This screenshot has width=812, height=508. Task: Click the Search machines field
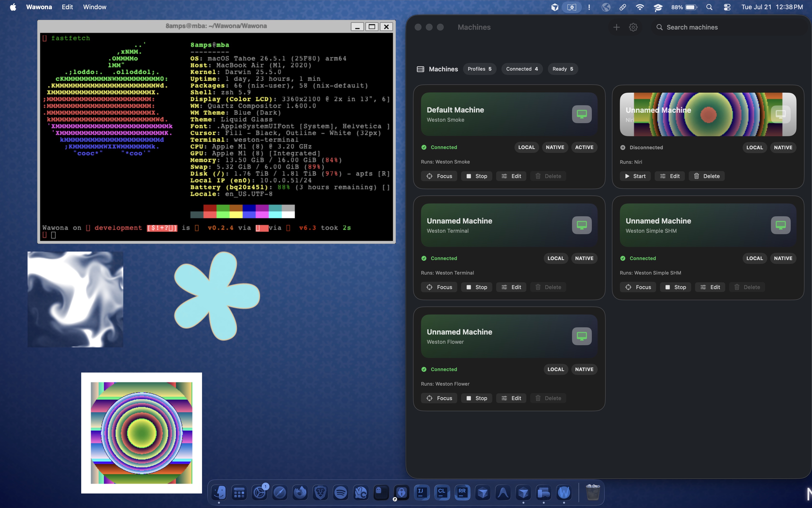tap(728, 27)
